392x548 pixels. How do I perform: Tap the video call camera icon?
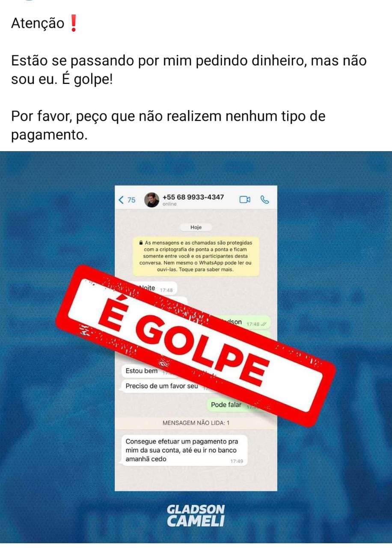[245, 200]
